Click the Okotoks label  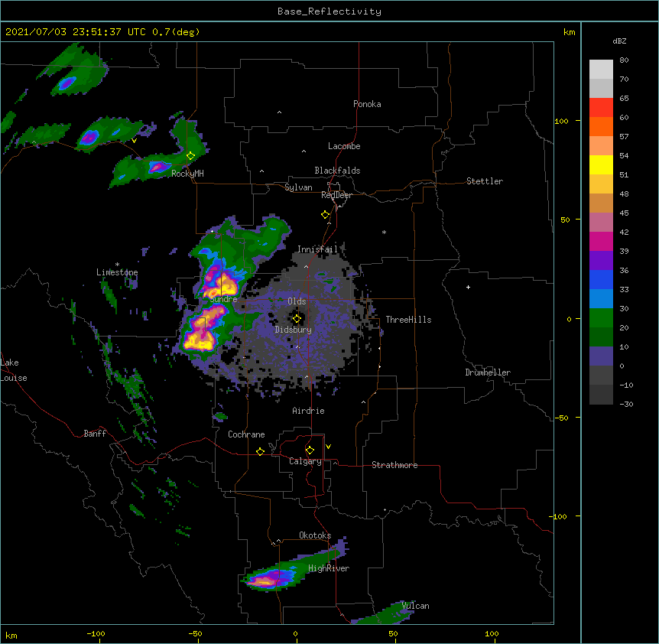point(315,535)
